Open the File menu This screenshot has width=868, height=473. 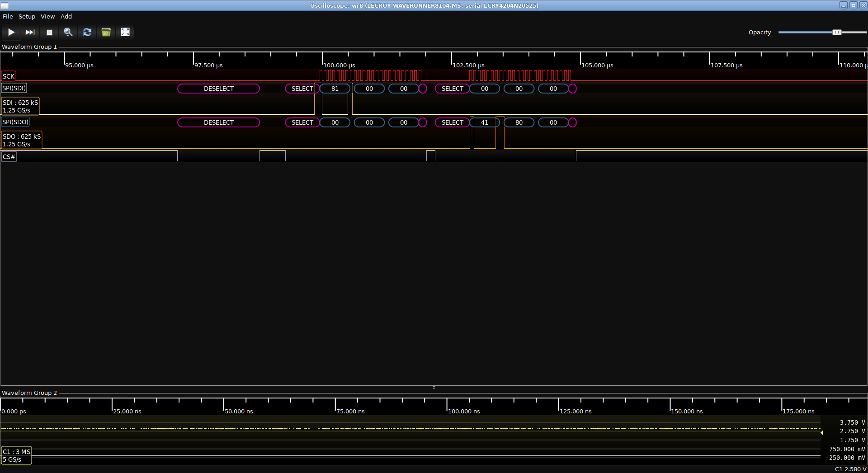coord(8,16)
